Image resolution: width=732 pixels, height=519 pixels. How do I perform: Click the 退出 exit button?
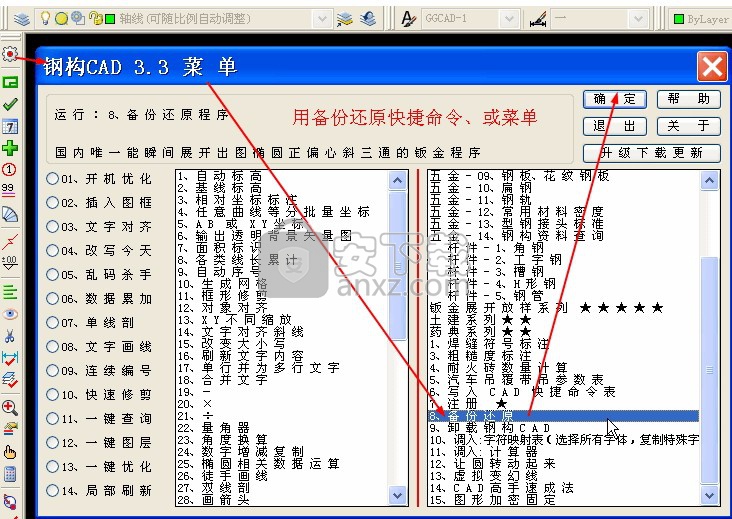coord(615,126)
